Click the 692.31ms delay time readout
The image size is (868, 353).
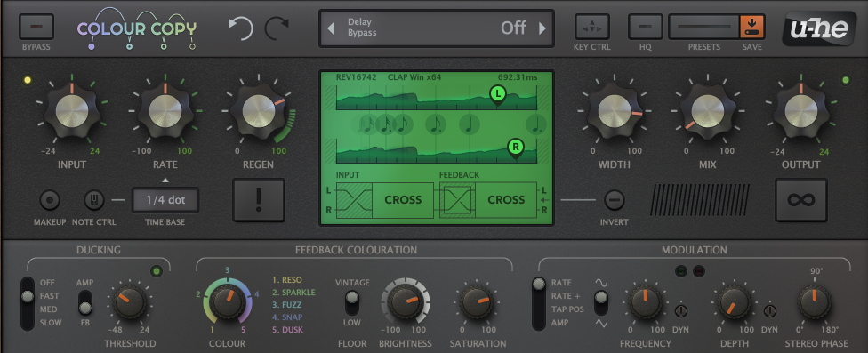518,77
